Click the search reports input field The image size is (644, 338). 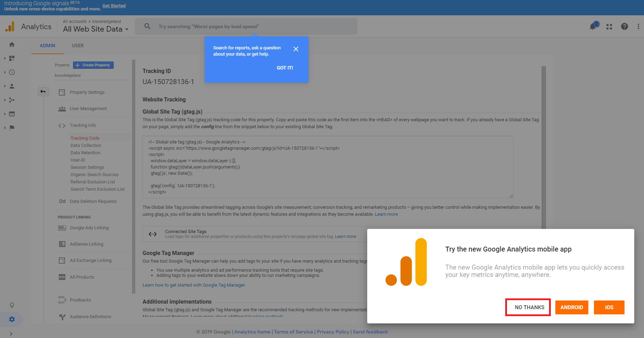pyautogui.click(x=246, y=26)
